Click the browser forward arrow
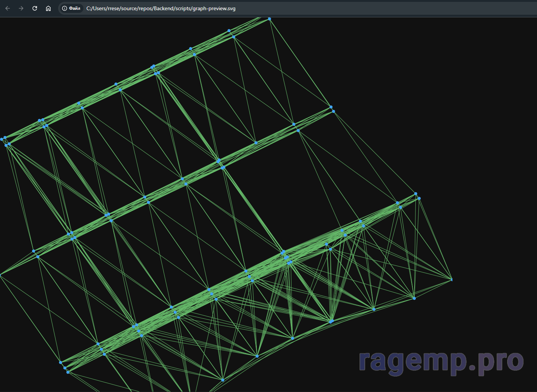 coord(21,8)
